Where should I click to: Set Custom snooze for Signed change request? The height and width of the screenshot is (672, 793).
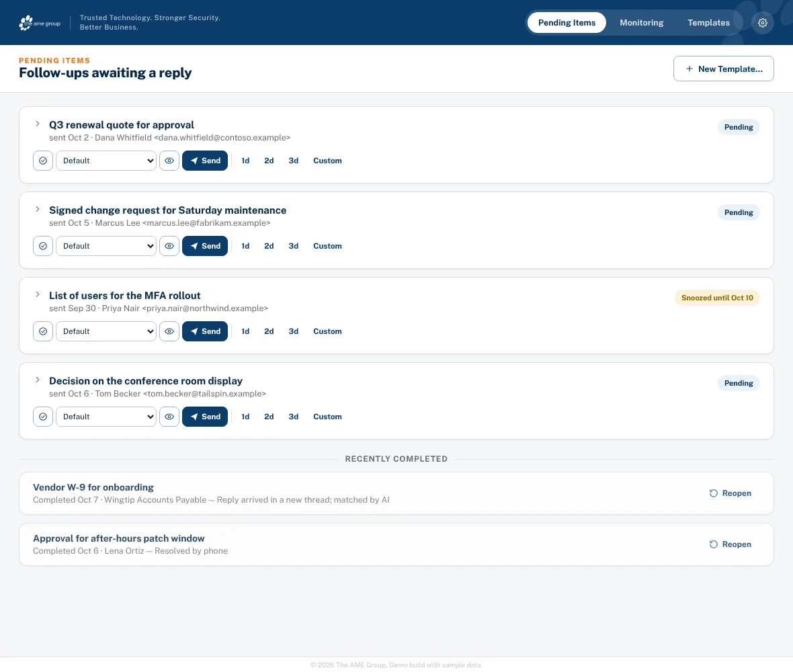pyautogui.click(x=327, y=246)
